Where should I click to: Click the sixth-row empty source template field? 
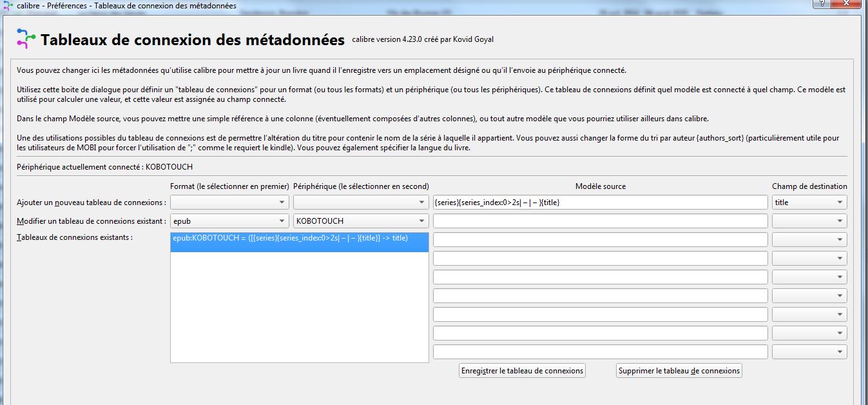[x=601, y=296]
